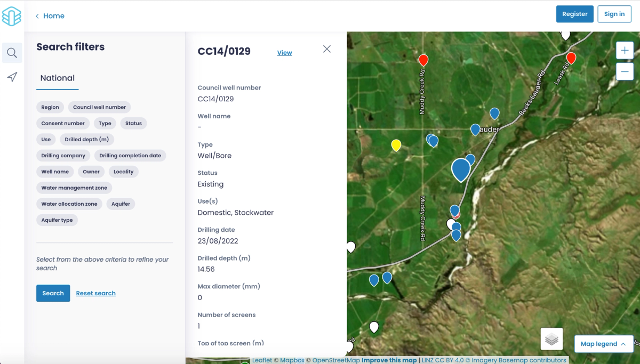Add the Status filter
640x364 pixels.
[133, 123]
